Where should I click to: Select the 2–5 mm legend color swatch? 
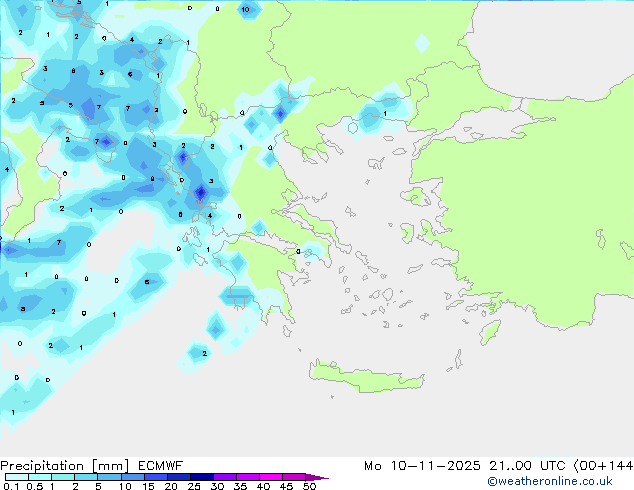coord(86,477)
